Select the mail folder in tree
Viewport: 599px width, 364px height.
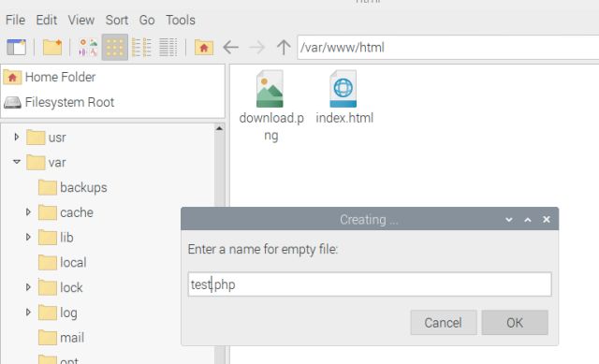(61, 338)
